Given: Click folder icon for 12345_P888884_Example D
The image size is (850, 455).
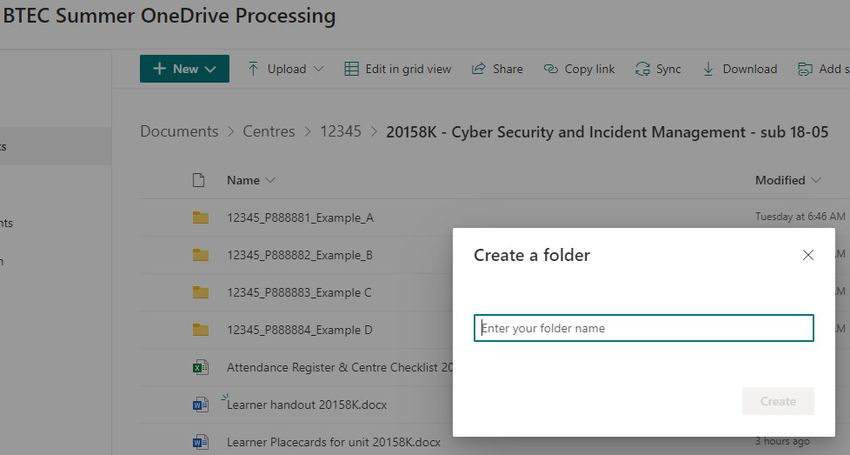Looking at the screenshot, I should (201, 330).
